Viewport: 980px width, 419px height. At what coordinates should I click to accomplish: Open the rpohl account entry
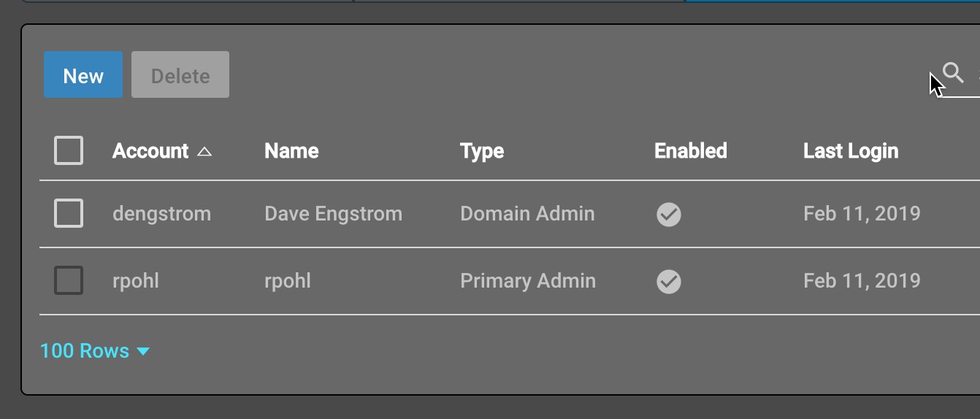coord(136,281)
